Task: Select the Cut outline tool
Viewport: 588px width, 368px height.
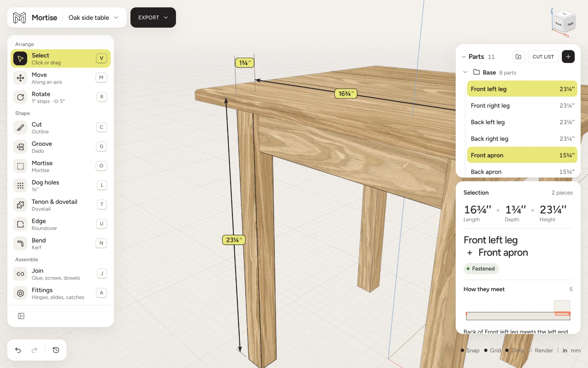Action: [61, 128]
